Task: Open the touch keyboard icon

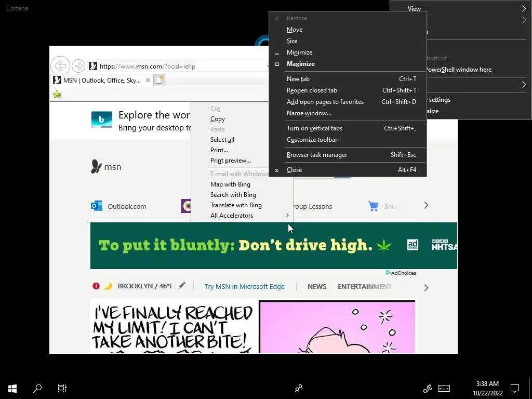Action: pos(444,388)
